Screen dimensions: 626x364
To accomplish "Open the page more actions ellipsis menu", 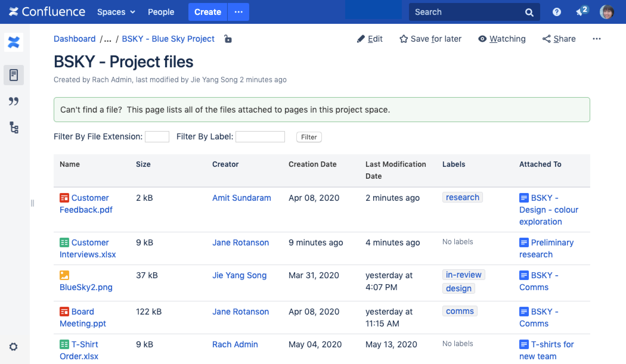I will (x=596, y=39).
